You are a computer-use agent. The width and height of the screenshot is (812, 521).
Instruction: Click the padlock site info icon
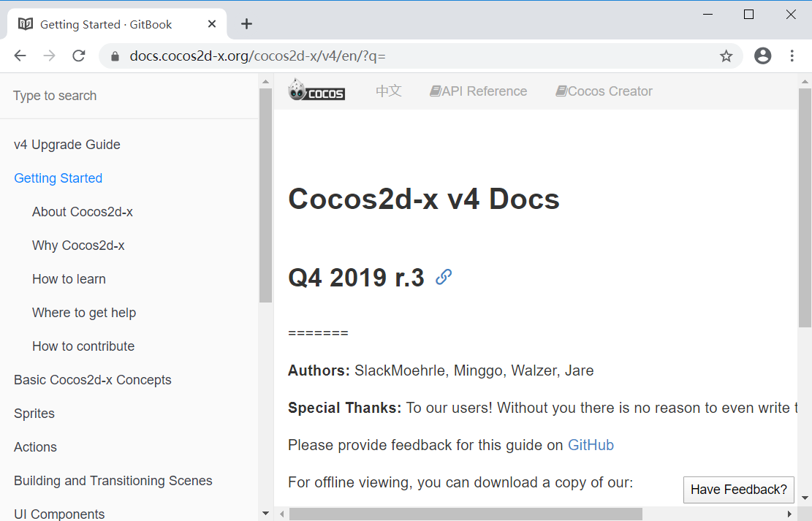coord(115,56)
